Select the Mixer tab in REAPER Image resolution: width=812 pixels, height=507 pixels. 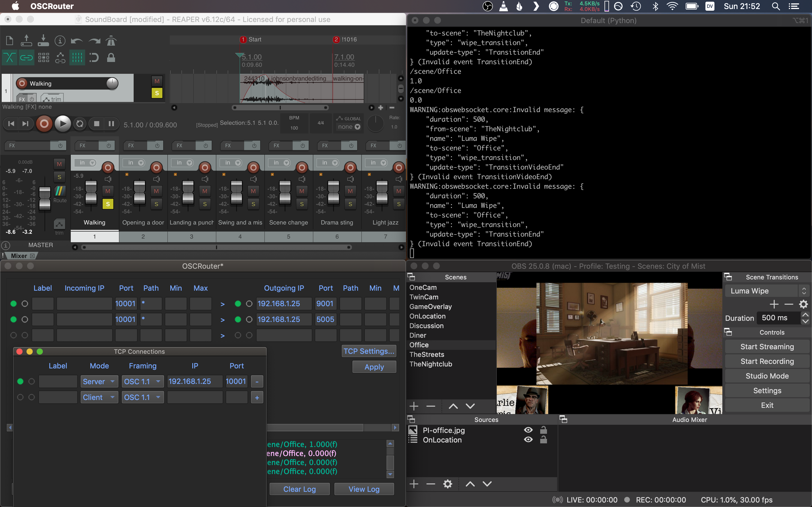[x=19, y=255]
